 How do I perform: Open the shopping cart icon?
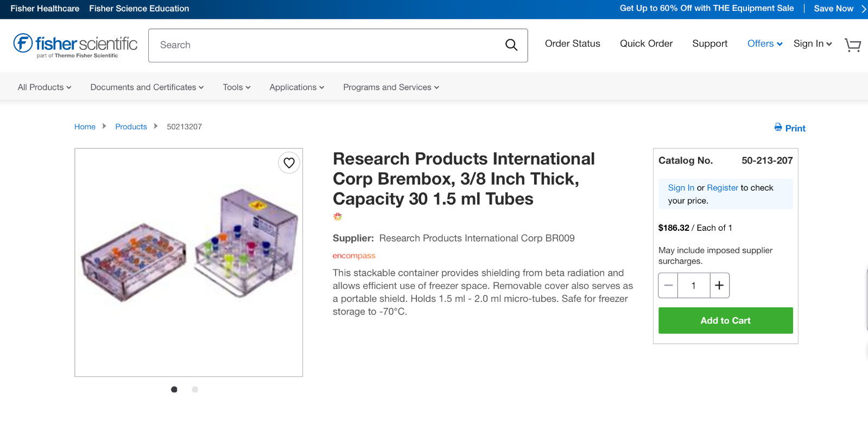(853, 45)
